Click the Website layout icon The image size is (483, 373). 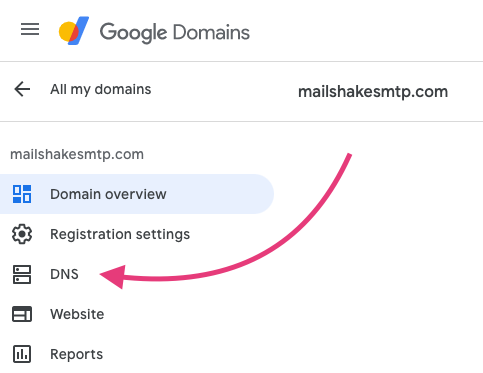click(x=22, y=314)
